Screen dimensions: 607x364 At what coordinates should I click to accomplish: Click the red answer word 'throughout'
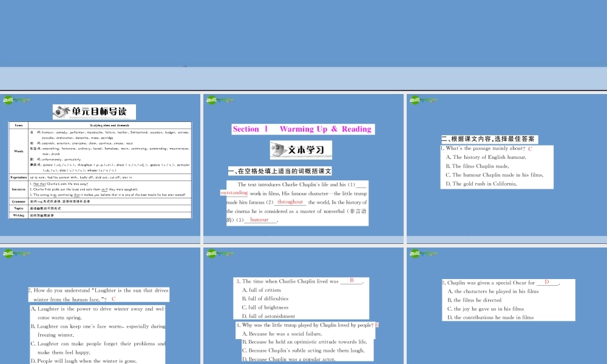point(290,202)
